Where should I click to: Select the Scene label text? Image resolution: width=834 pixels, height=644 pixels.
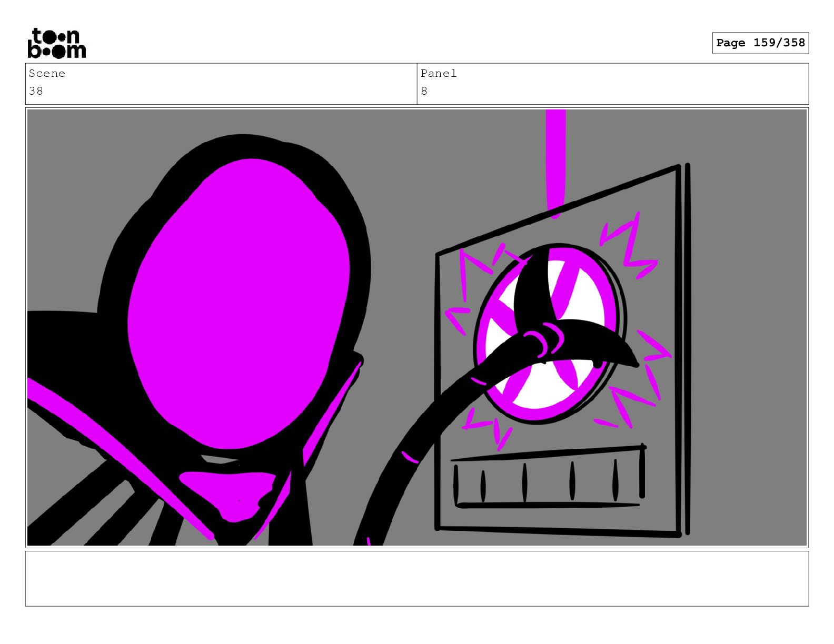pyautogui.click(x=47, y=74)
